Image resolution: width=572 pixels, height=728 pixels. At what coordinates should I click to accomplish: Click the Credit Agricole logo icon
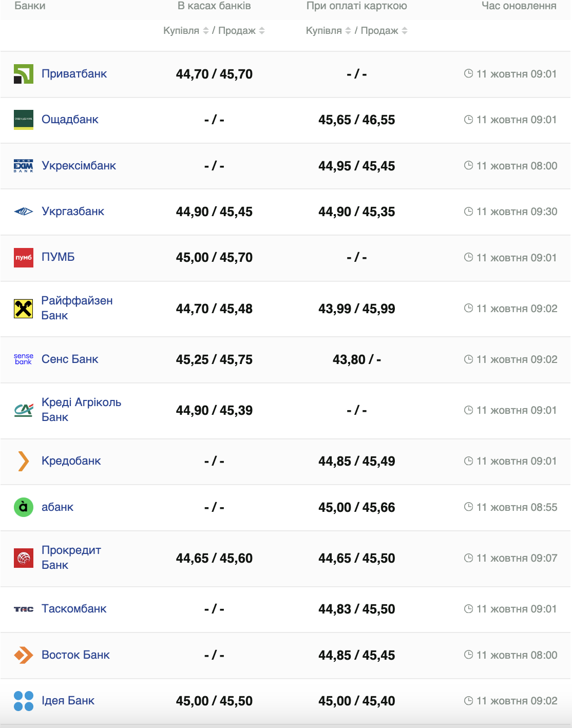(24, 410)
